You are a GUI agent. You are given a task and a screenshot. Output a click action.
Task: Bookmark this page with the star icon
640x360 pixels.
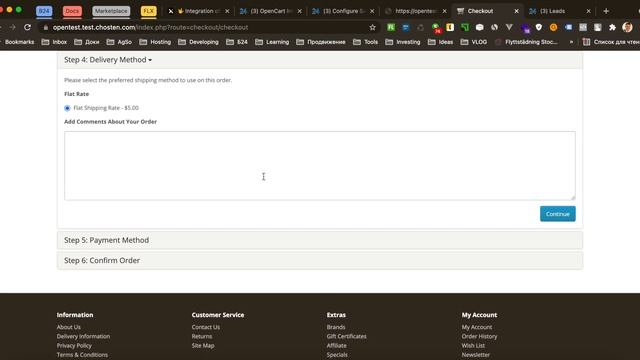pos(372,27)
